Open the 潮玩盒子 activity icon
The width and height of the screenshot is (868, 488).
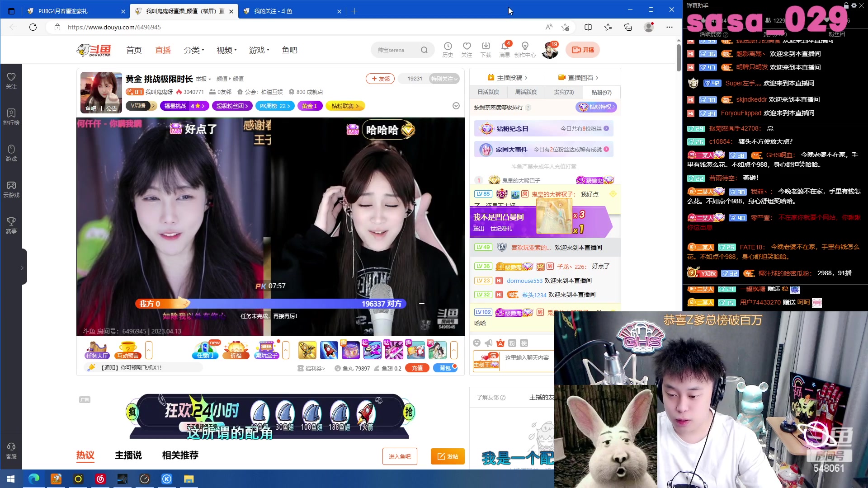point(267,350)
